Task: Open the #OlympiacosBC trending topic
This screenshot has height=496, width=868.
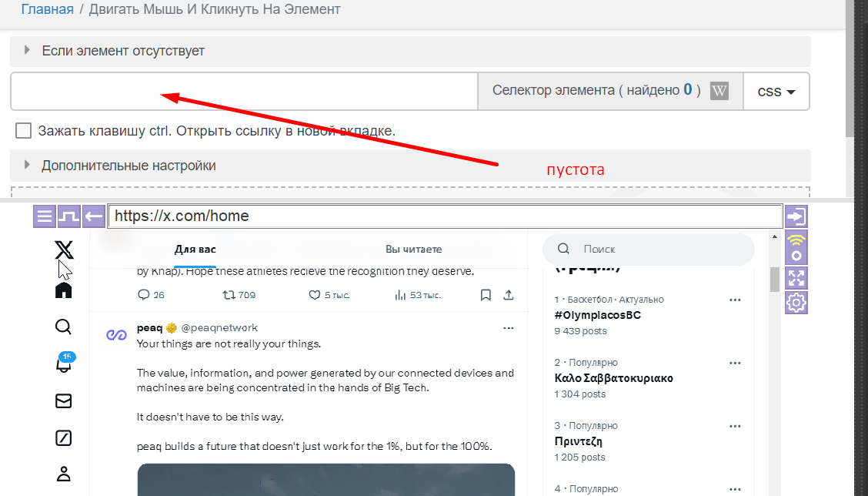Action: coord(598,315)
